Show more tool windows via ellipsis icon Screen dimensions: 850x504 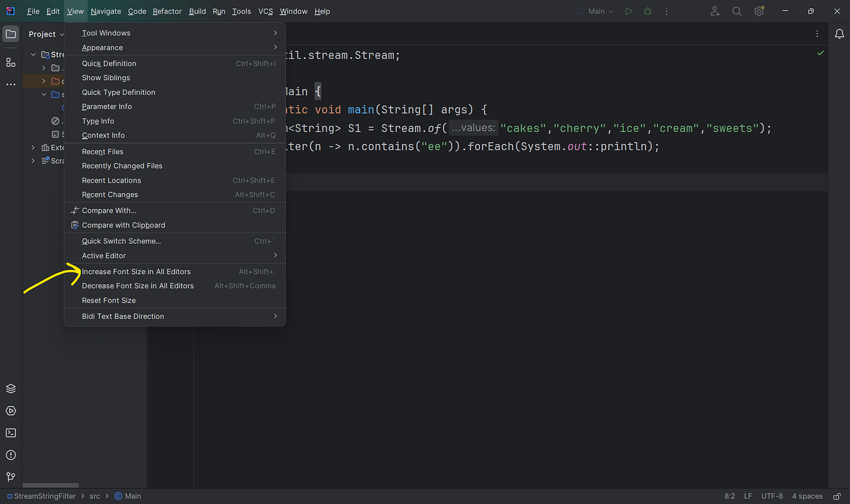[10, 84]
